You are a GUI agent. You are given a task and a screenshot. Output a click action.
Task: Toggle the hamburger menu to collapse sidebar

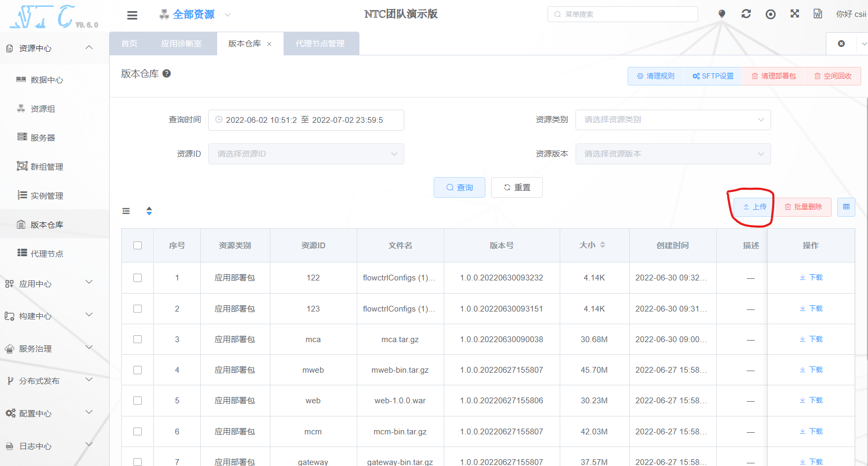132,15
